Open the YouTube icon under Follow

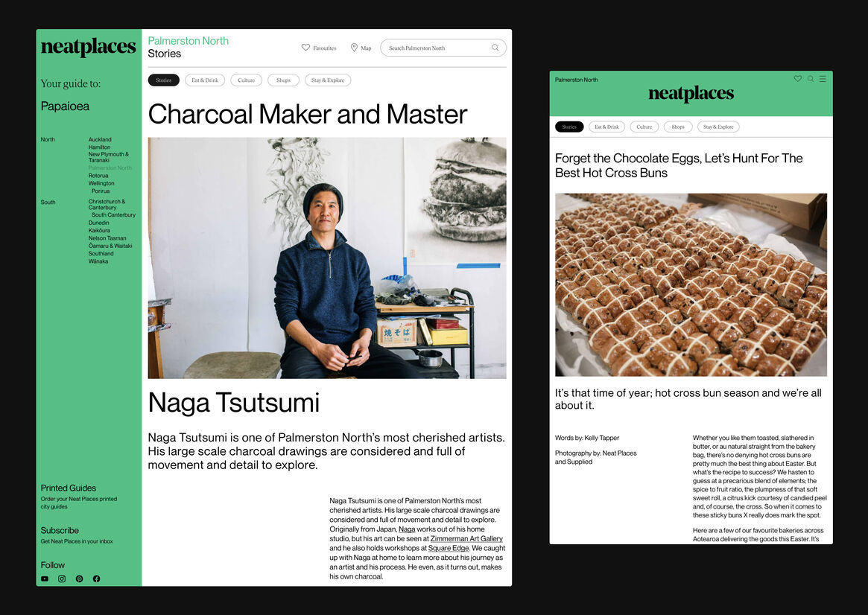(x=45, y=579)
